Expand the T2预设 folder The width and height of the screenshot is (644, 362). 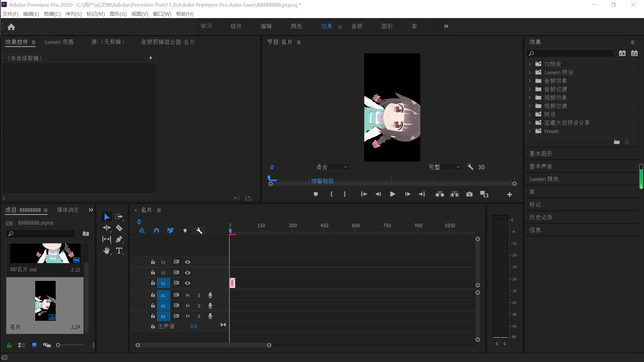(530, 64)
